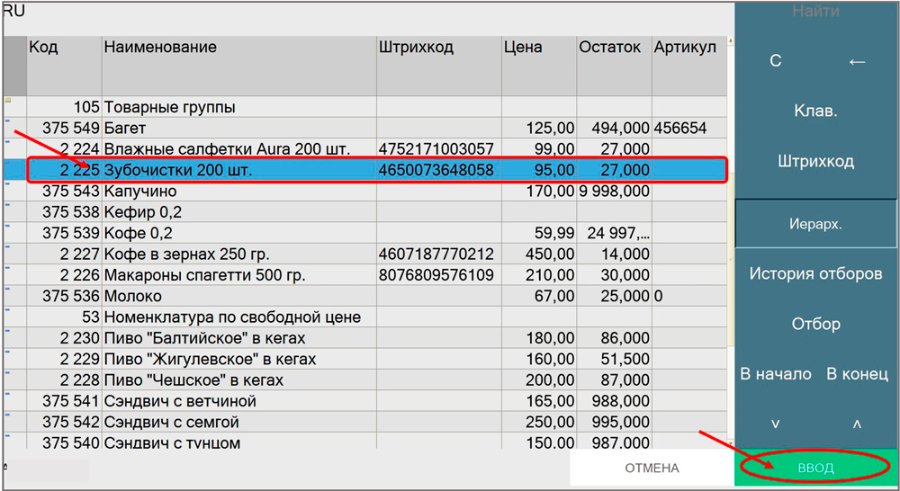Click the Артикул column header

click(x=689, y=65)
